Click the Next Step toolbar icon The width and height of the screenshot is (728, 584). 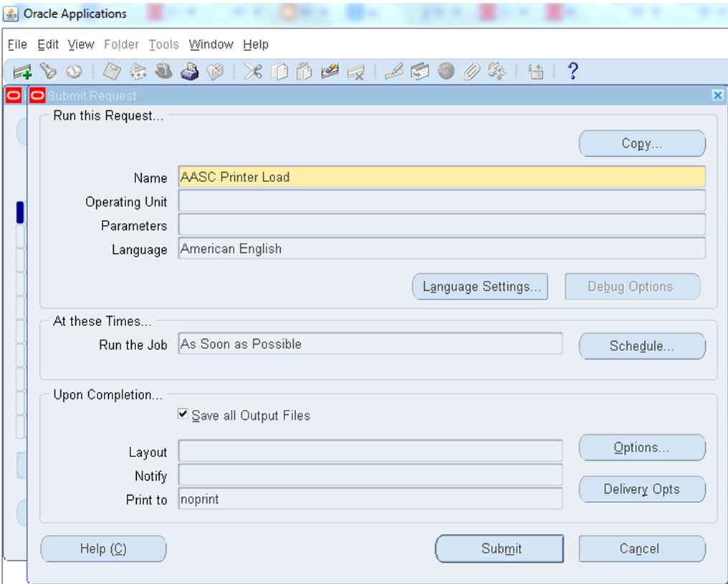pos(138,72)
